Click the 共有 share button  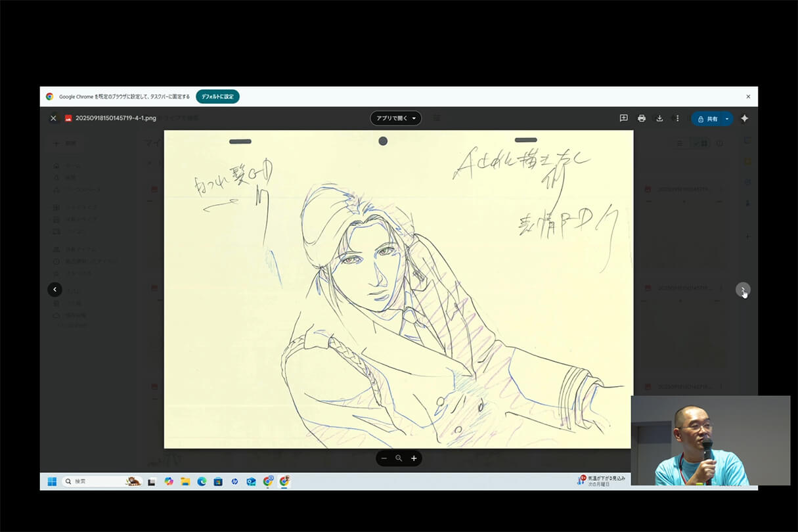click(x=707, y=119)
